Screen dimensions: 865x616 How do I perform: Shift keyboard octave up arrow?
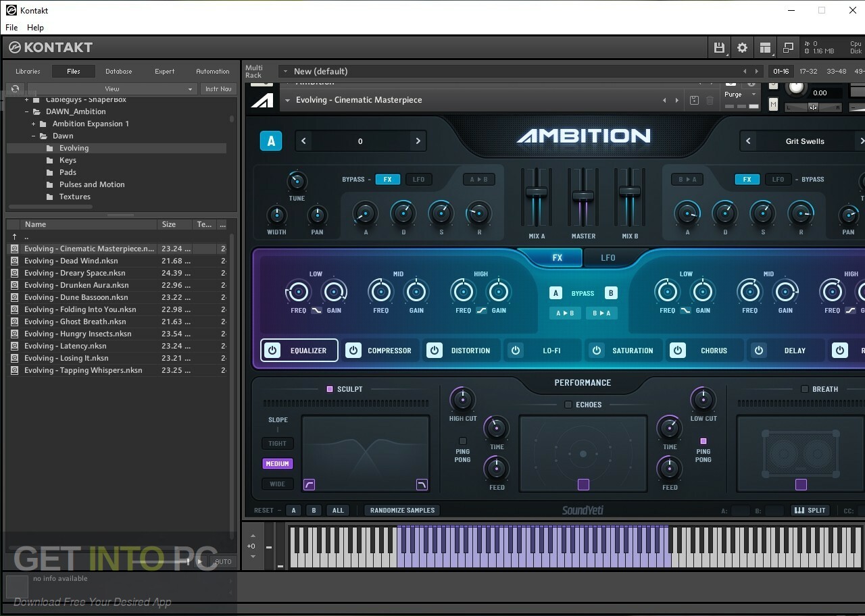253,536
